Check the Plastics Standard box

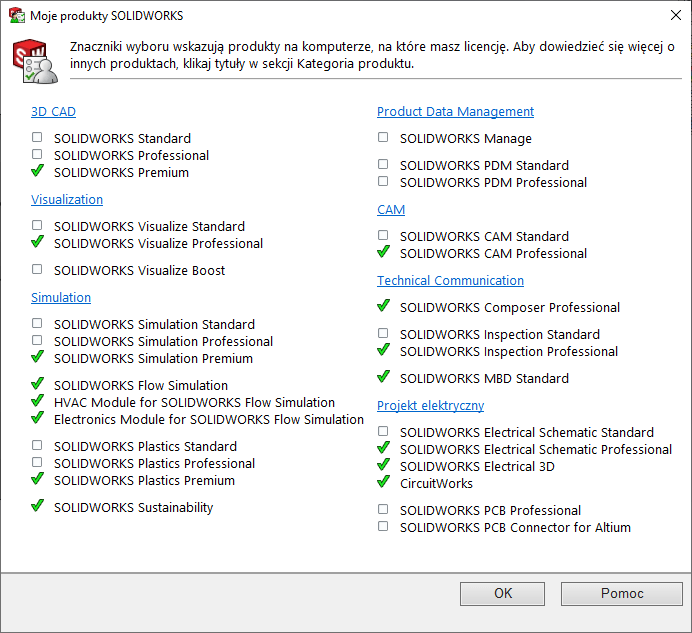37,445
